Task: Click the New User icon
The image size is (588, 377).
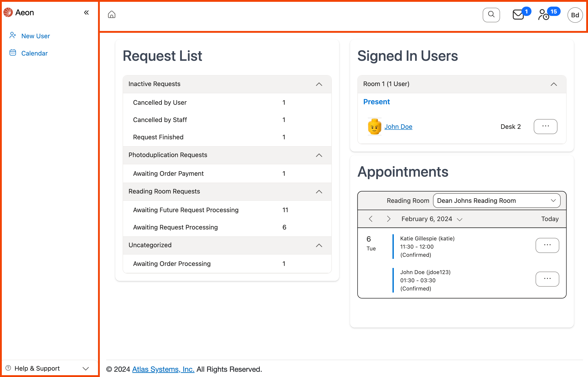Action: 13,36
